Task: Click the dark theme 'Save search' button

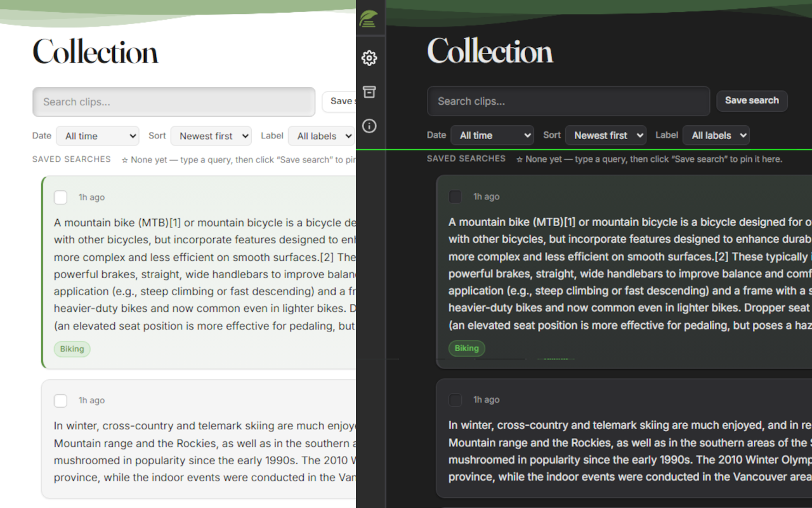Action: click(752, 100)
